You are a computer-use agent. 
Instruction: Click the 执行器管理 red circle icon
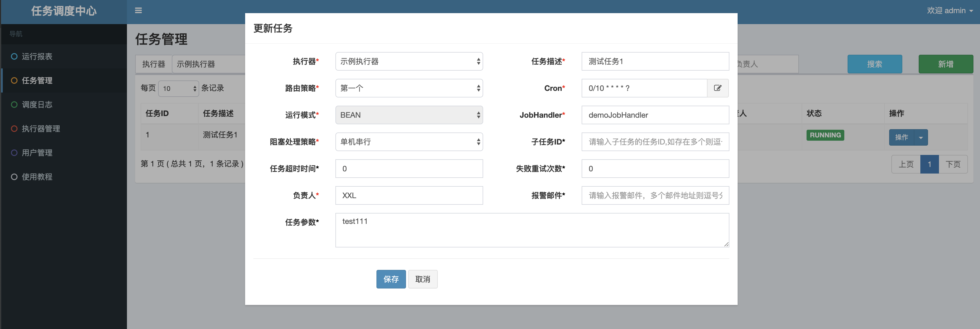(14, 129)
